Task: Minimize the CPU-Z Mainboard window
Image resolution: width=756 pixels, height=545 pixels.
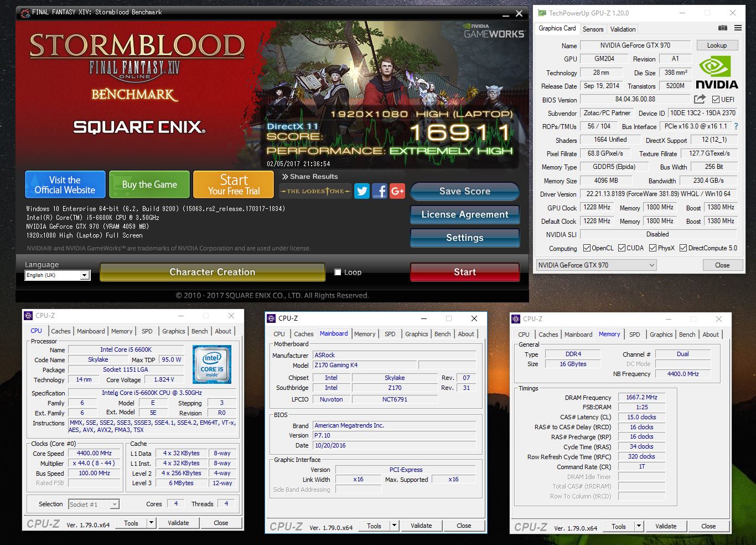Action: 424,318
